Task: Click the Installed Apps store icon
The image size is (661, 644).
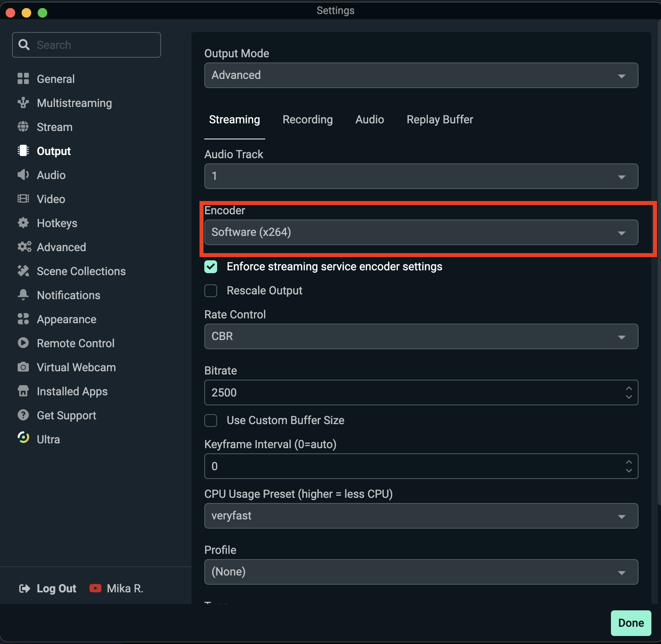Action: (x=23, y=391)
